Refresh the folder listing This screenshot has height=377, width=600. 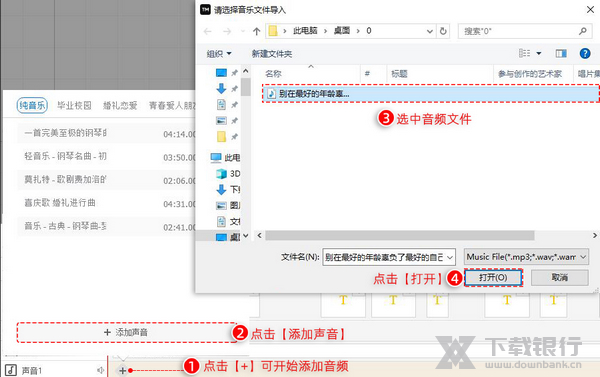(443, 31)
